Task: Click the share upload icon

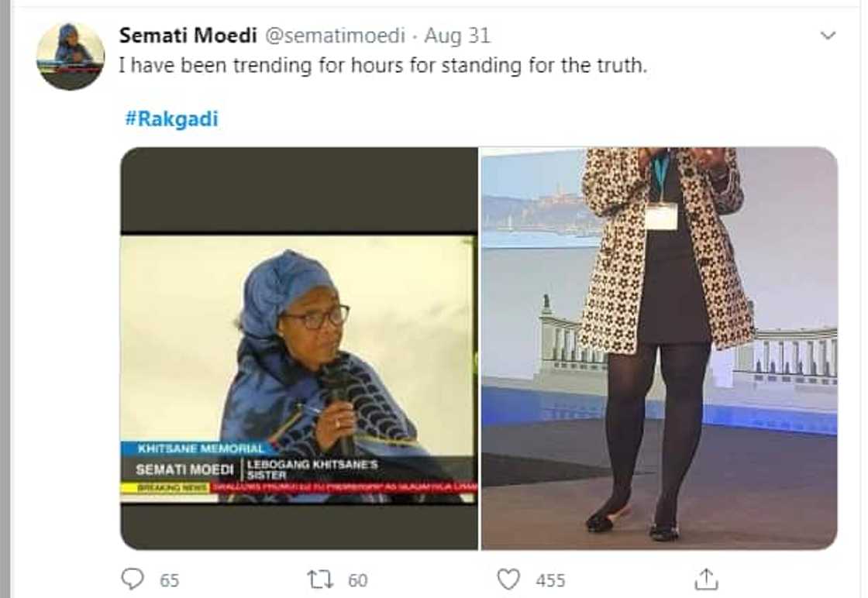Action: pos(705,579)
